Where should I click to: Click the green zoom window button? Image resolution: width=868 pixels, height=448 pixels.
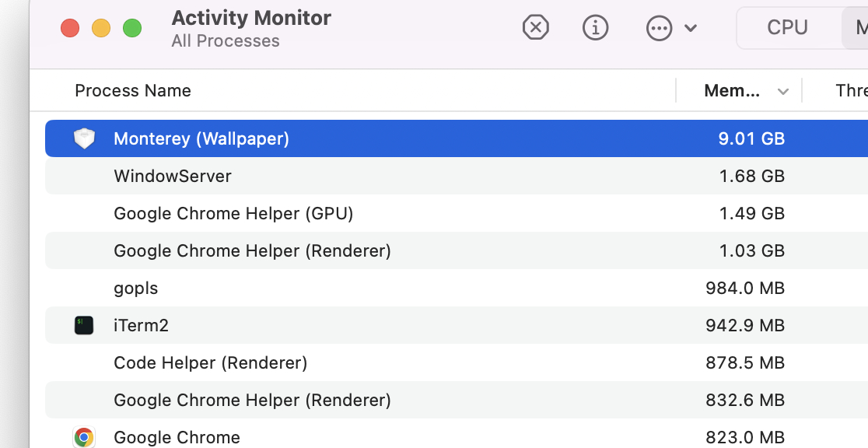pyautogui.click(x=132, y=29)
